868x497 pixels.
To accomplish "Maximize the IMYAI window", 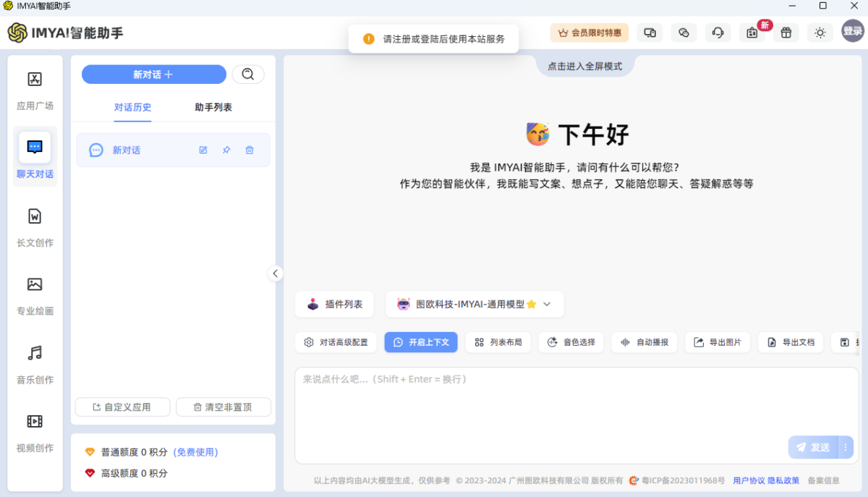I will point(822,6).
